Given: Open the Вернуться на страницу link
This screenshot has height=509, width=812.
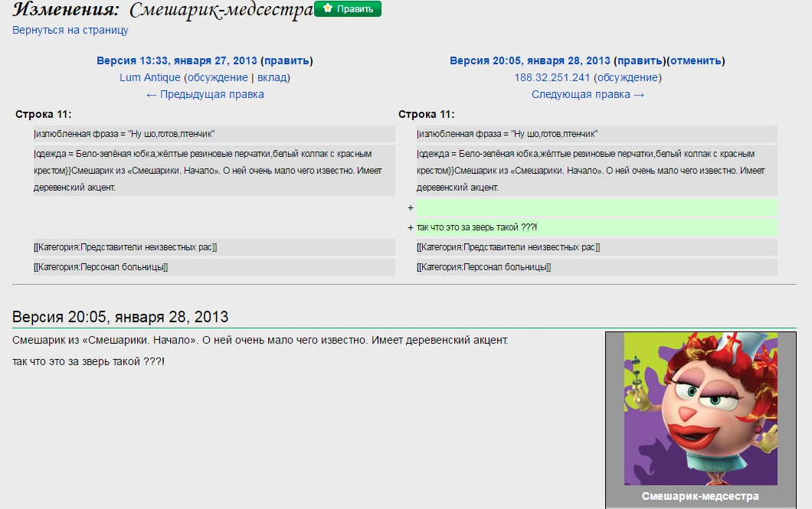Looking at the screenshot, I should point(70,30).
